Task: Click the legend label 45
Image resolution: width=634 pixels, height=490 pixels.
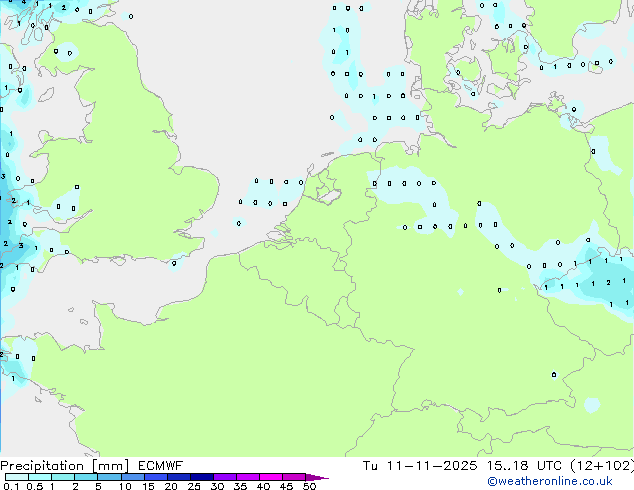Action: pyautogui.click(x=286, y=486)
